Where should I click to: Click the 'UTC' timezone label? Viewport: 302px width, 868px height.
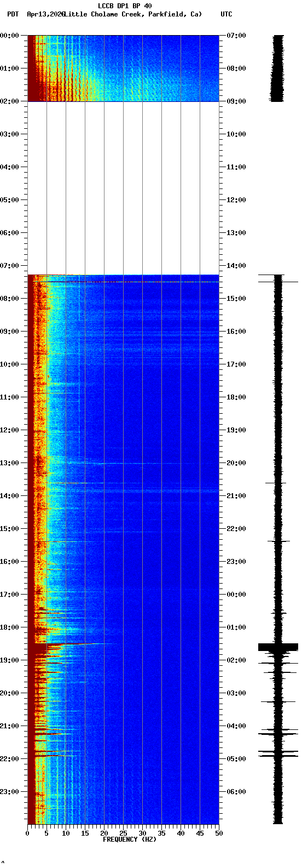[226, 14]
